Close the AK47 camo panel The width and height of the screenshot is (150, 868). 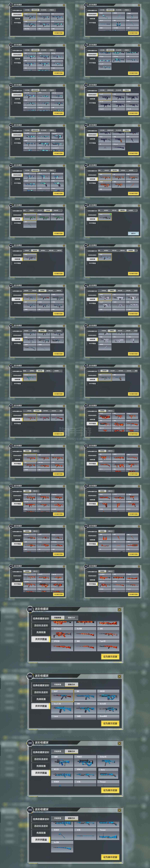(x=119, y=677)
